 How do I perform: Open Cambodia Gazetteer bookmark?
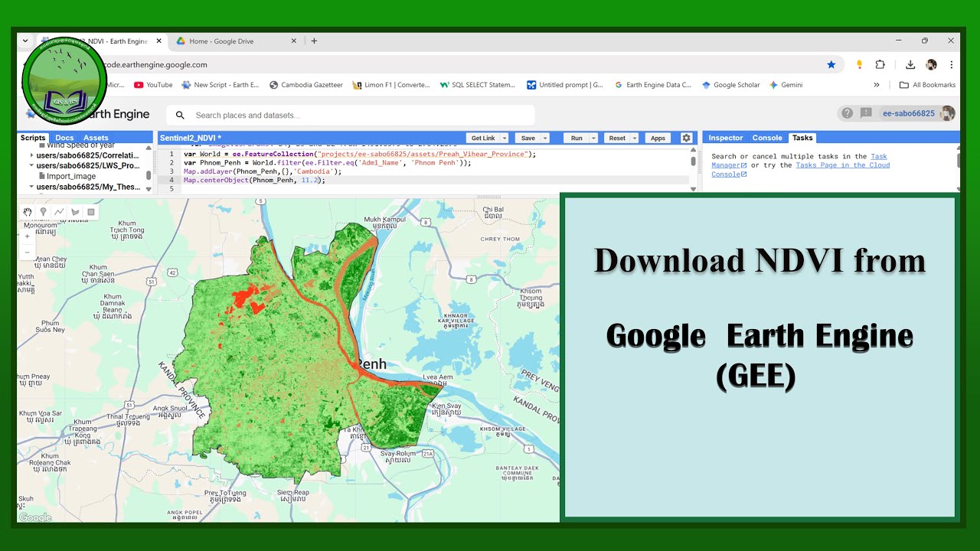[306, 85]
